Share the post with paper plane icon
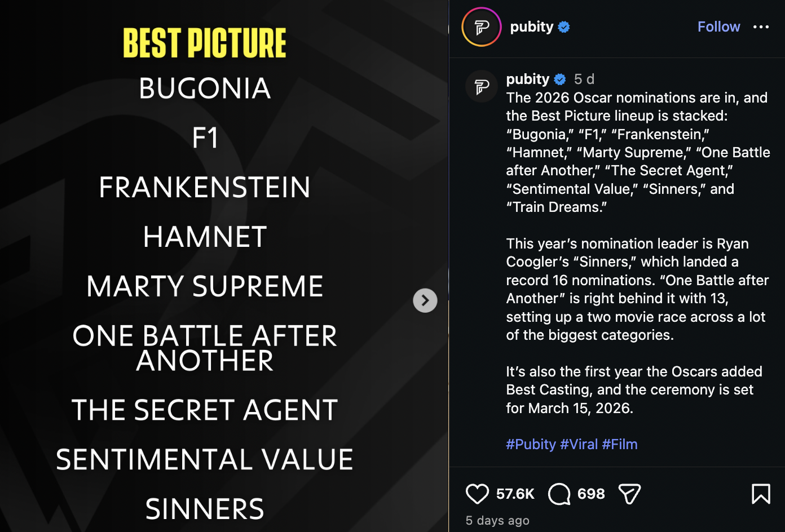Viewport: 785px width, 532px height. tap(629, 494)
